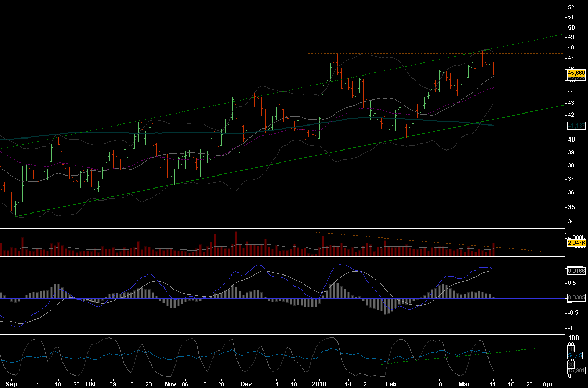Viewport: 588px width, 388px height.
Task: Click price axis label 44
Action: tap(571, 92)
